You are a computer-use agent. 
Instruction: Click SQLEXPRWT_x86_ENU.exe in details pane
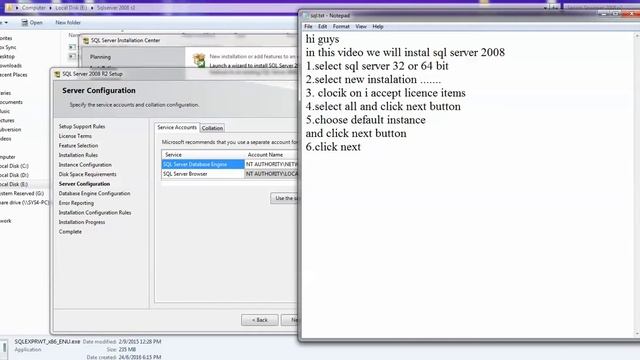[47, 342]
